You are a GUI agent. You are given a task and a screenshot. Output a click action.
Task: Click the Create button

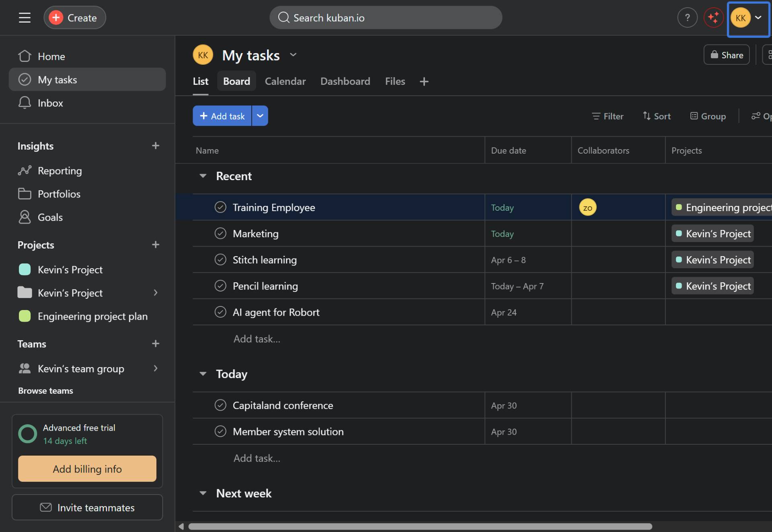coord(75,18)
